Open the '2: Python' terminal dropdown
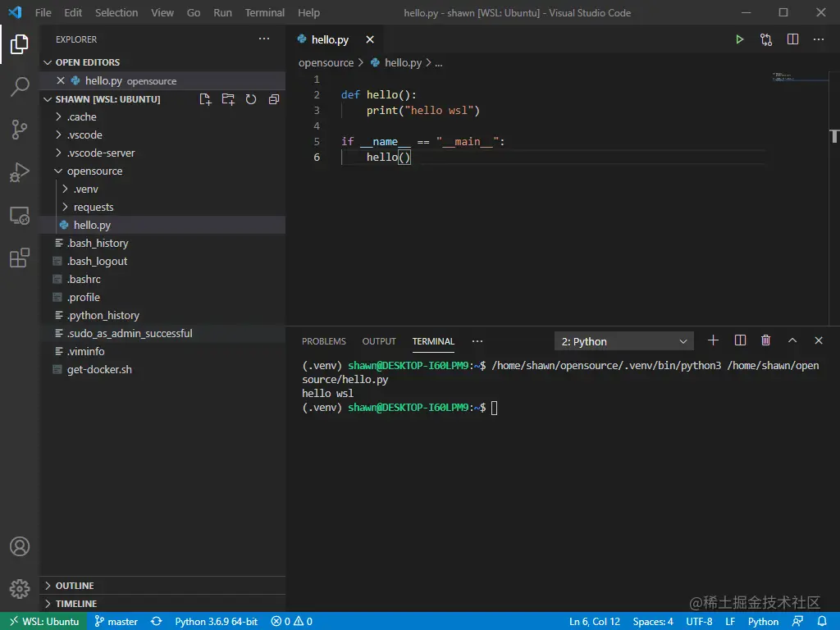This screenshot has width=840, height=630. point(623,340)
